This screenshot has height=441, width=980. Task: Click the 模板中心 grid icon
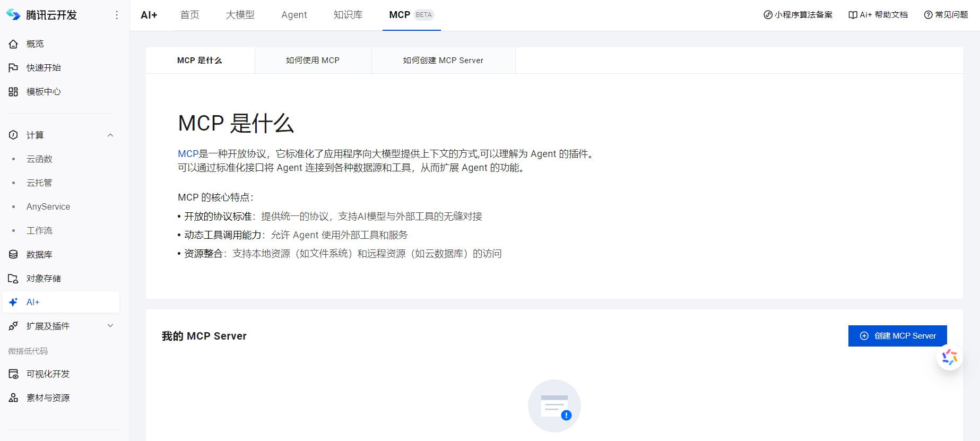pyautogui.click(x=13, y=92)
